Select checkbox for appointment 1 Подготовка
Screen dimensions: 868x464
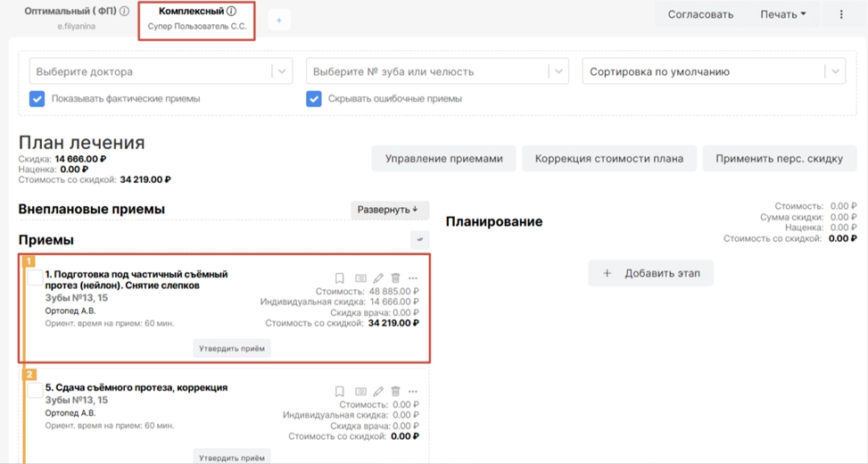(35, 278)
